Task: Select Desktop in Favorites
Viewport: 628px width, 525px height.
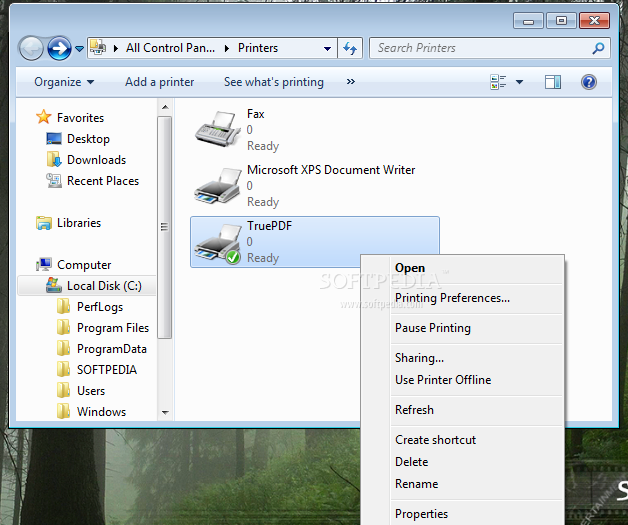Action: [x=88, y=139]
